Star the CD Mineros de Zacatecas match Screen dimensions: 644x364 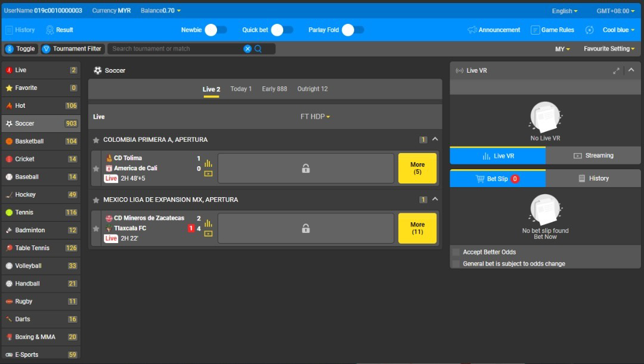point(96,228)
